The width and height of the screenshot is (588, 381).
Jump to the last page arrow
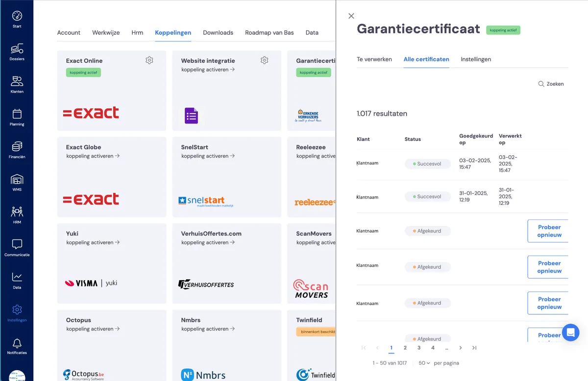tap(474, 348)
